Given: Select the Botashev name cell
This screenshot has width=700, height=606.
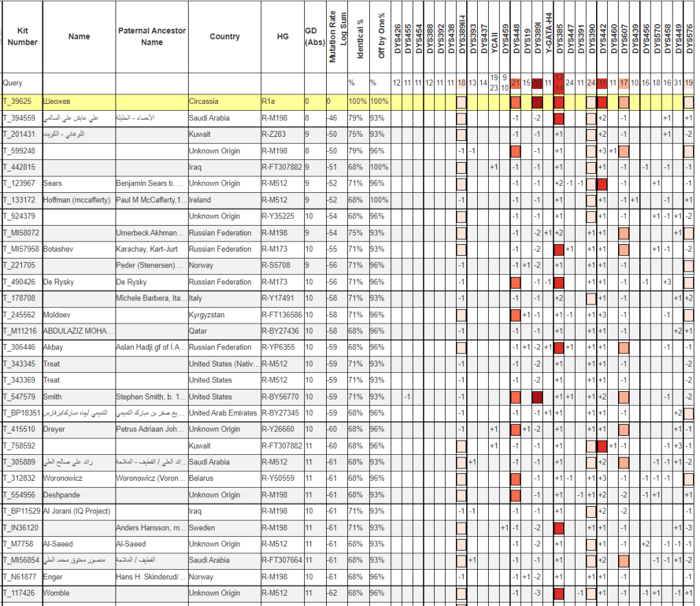Looking at the screenshot, I should pos(60,249).
